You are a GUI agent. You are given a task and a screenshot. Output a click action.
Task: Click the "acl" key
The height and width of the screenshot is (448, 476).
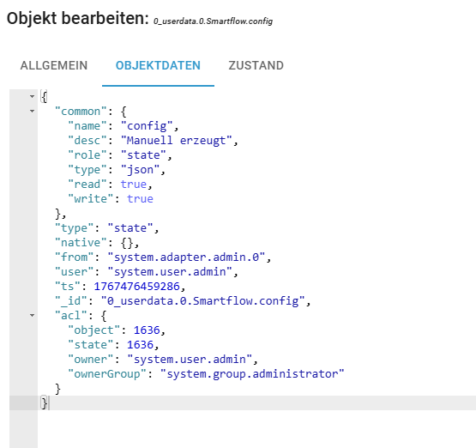click(x=71, y=315)
